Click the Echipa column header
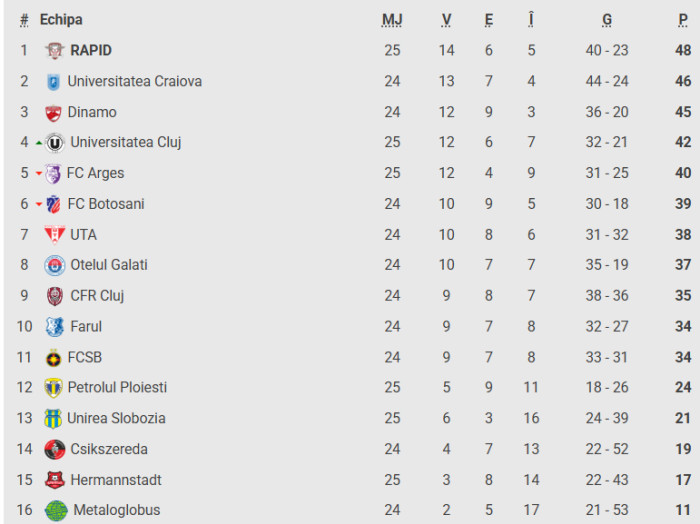Screen dimensions: 700x524 coord(61,20)
